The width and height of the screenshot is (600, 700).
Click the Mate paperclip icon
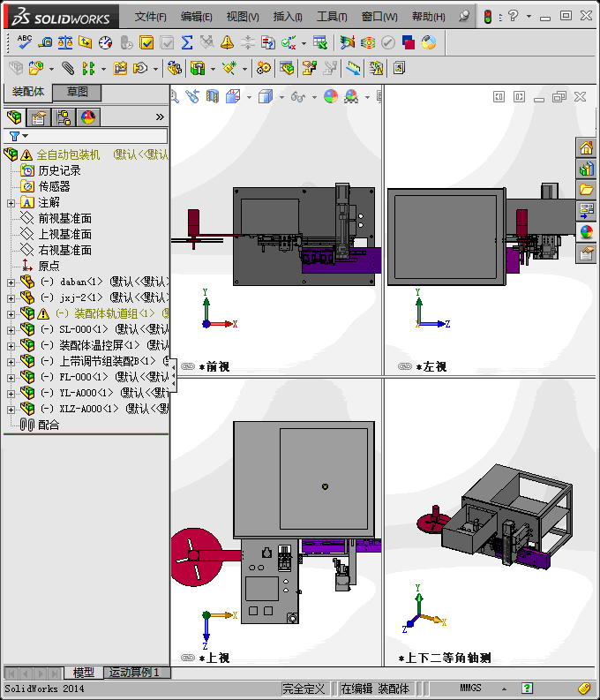(68, 68)
